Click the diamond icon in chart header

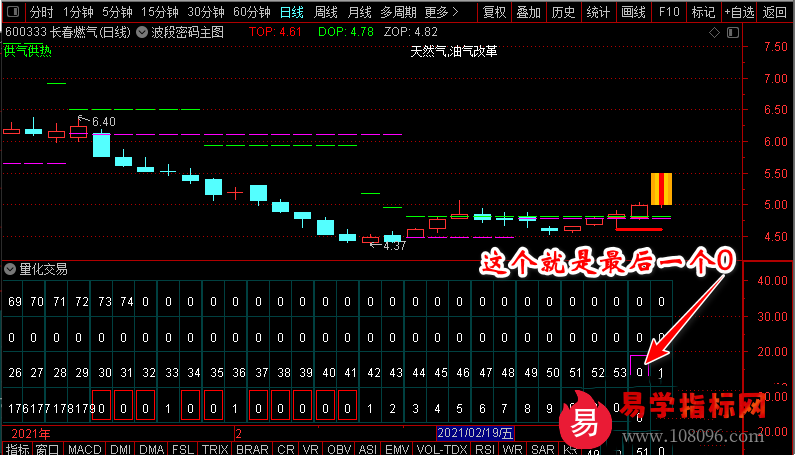pyautogui.click(x=714, y=32)
